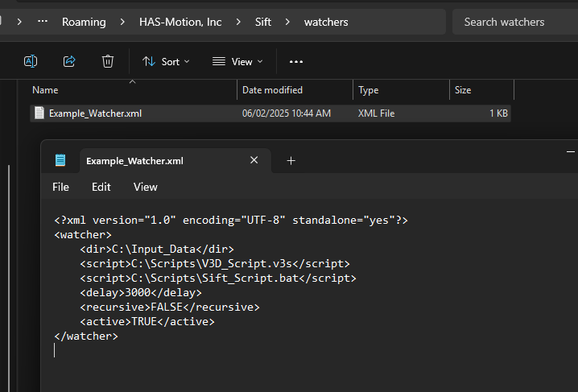The image size is (578, 392).
Task: Click the Explorer navigation pane scrollbar
Action: pyautogui.click(x=9, y=279)
